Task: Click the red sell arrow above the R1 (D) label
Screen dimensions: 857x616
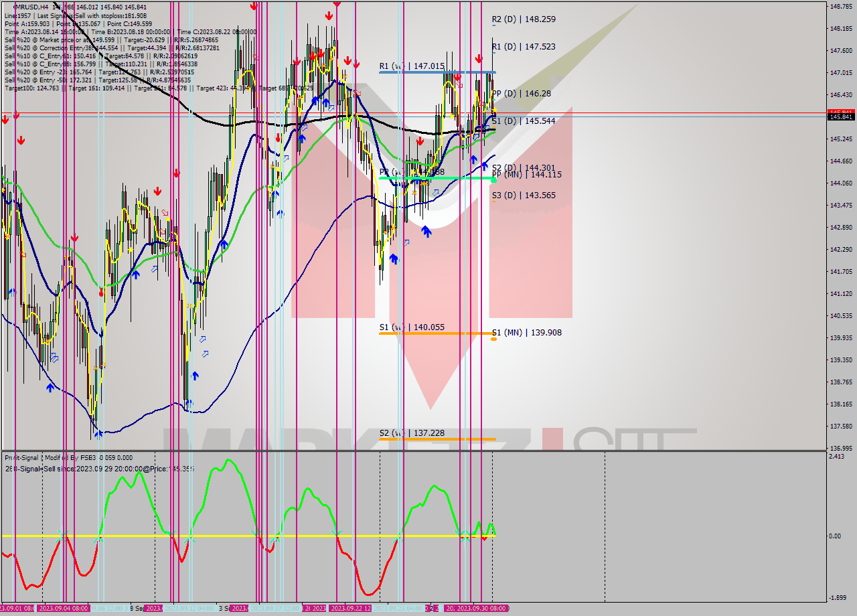Action: (479, 57)
